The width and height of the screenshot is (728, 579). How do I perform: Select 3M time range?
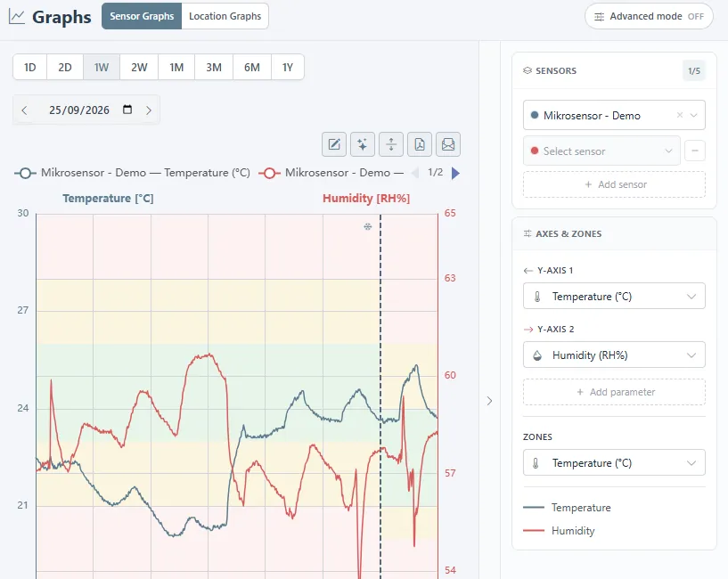tap(214, 68)
